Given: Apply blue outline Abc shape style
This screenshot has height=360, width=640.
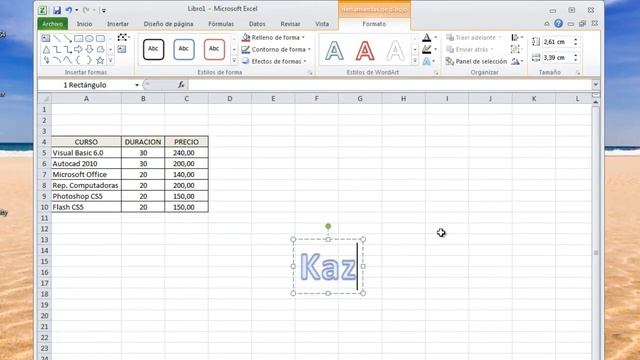Looking at the screenshot, I should 184,49.
